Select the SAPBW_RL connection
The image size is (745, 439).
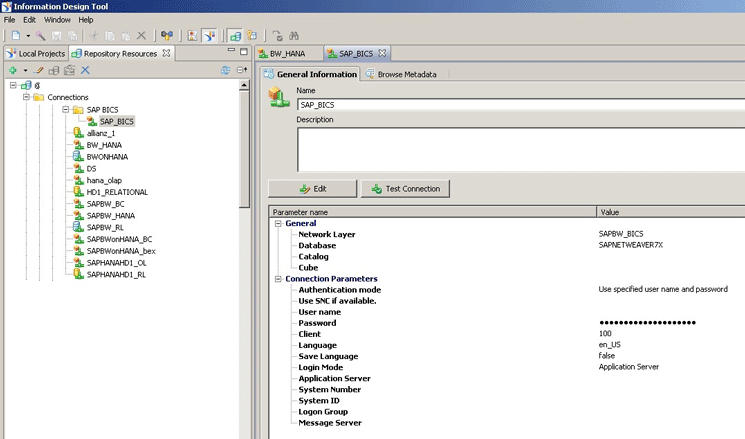coord(105,228)
